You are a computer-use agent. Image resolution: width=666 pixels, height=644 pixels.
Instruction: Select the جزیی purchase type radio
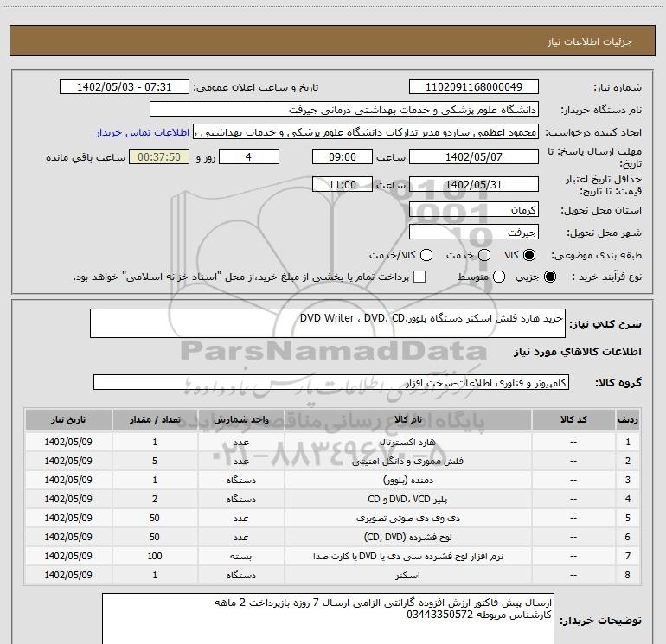(549, 277)
